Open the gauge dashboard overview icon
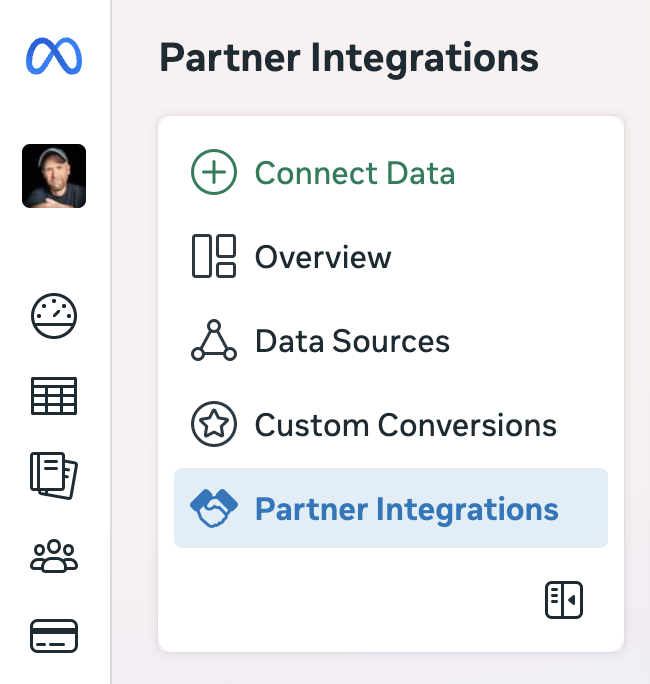 coord(54,316)
